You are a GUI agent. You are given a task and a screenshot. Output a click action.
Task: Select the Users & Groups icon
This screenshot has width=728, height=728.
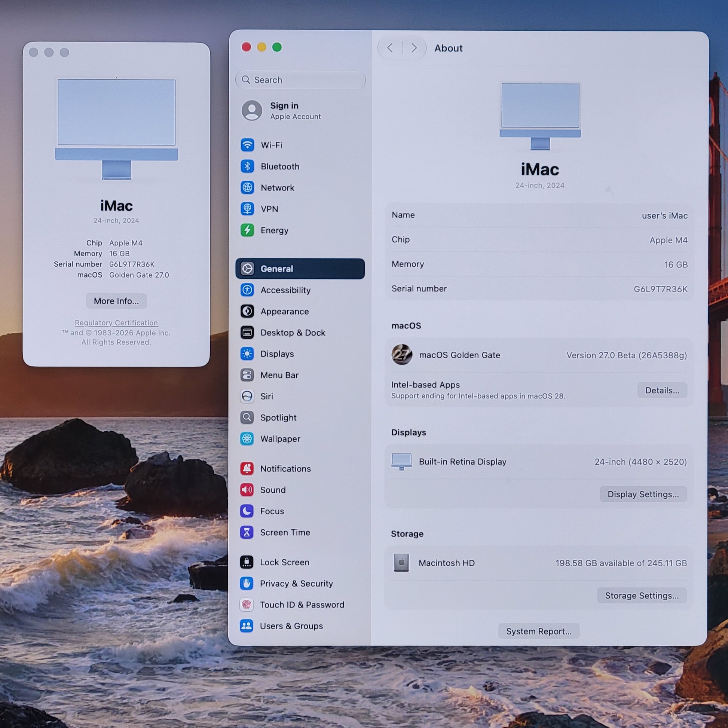[x=247, y=626]
